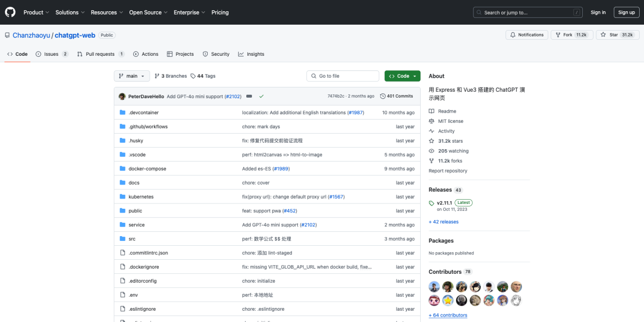The width and height of the screenshot is (644, 322).
Task: Expand the main branch dropdown
Action: 131,76
